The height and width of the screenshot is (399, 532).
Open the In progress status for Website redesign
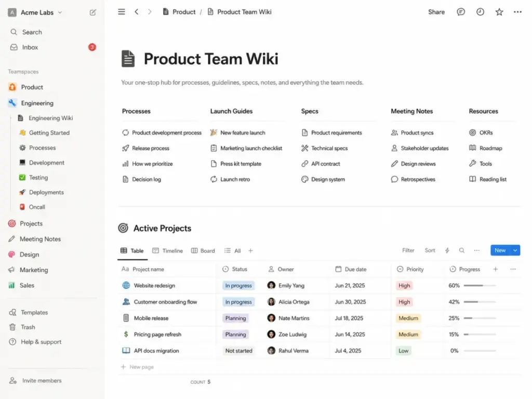238,286
